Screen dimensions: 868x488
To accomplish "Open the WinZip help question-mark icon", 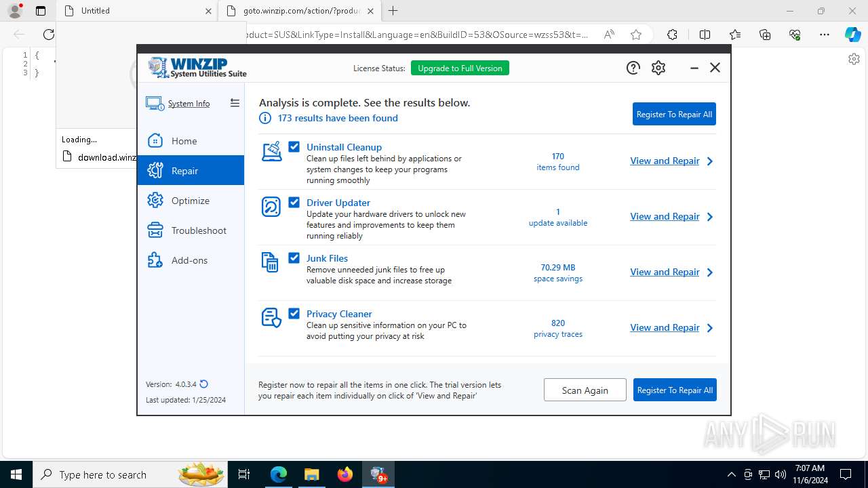I will tap(633, 68).
